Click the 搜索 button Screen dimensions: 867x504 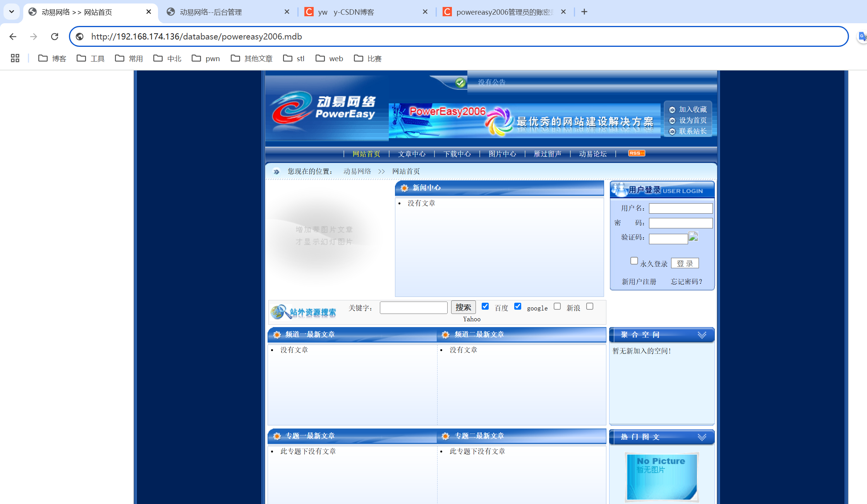(463, 307)
